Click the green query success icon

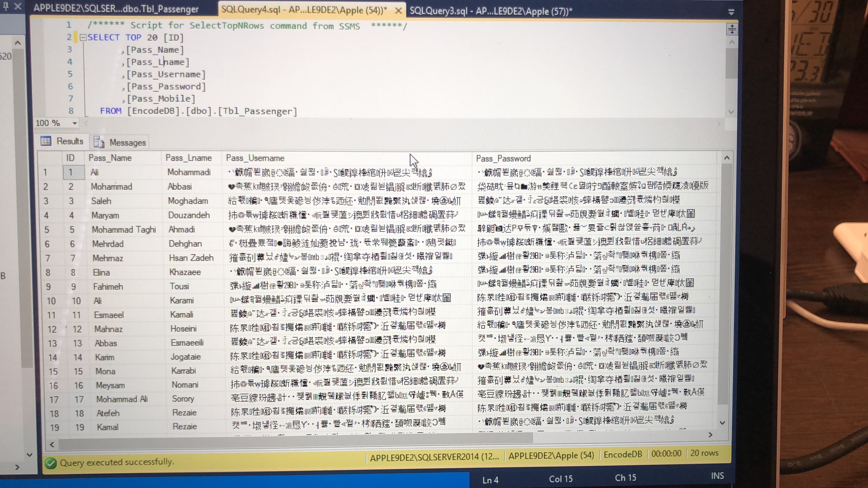[x=51, y=463]
